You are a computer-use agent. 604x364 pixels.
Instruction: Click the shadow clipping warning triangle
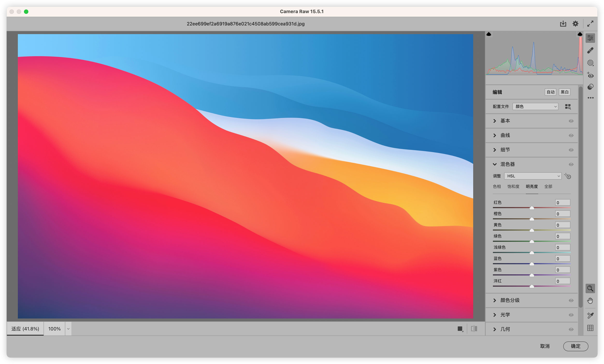[x=489, y=34]
